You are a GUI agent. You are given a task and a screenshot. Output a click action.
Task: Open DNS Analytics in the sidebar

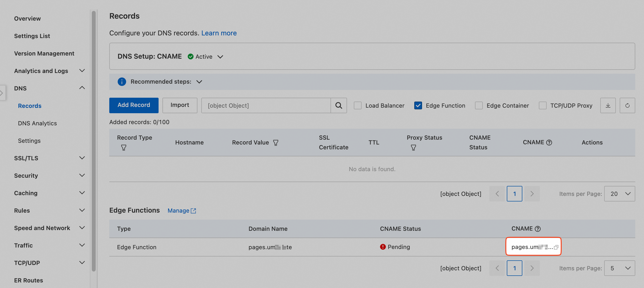click(37, 123)
